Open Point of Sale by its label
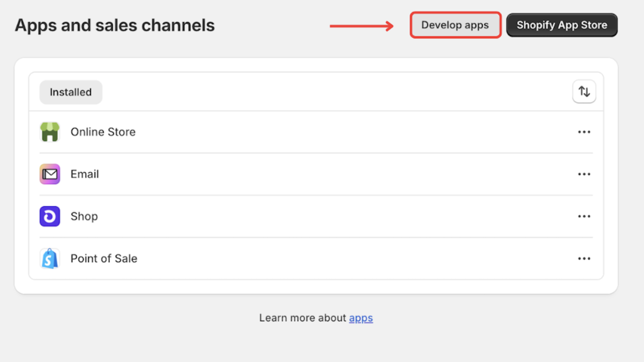The height and width of the screenshot is (362, 644). point(104,259)
